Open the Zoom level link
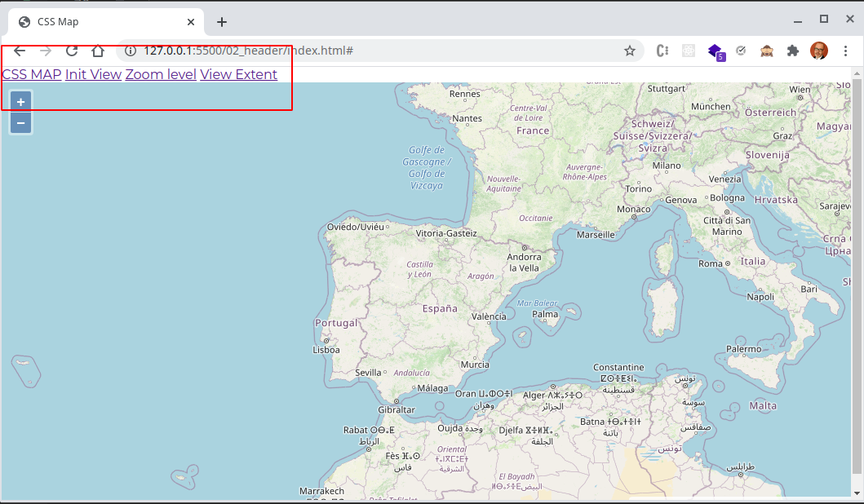 point(161,74)
